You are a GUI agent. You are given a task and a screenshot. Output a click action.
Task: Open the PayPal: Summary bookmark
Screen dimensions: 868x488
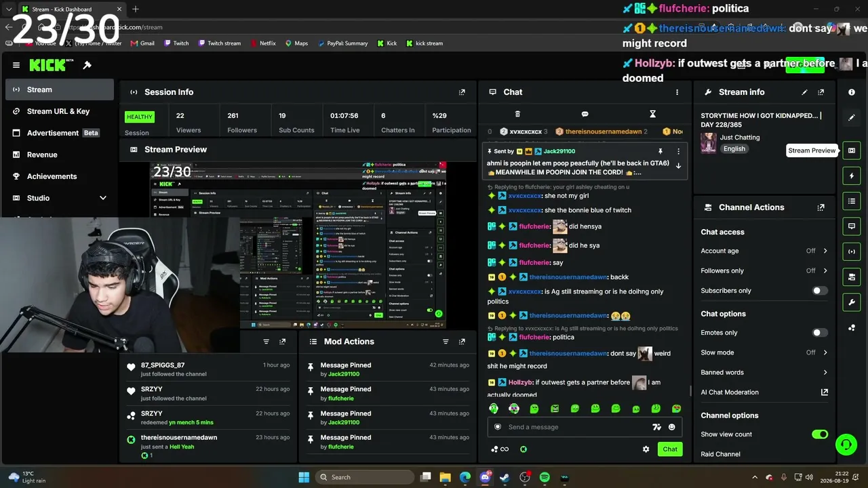coord(342,43)
